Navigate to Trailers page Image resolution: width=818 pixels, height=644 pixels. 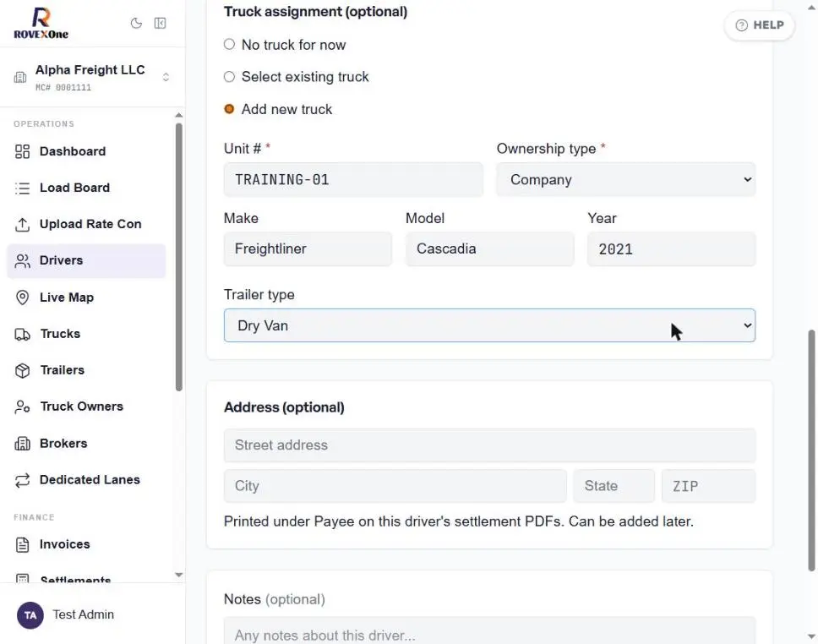pyautogui.click(x=86, y=370)
